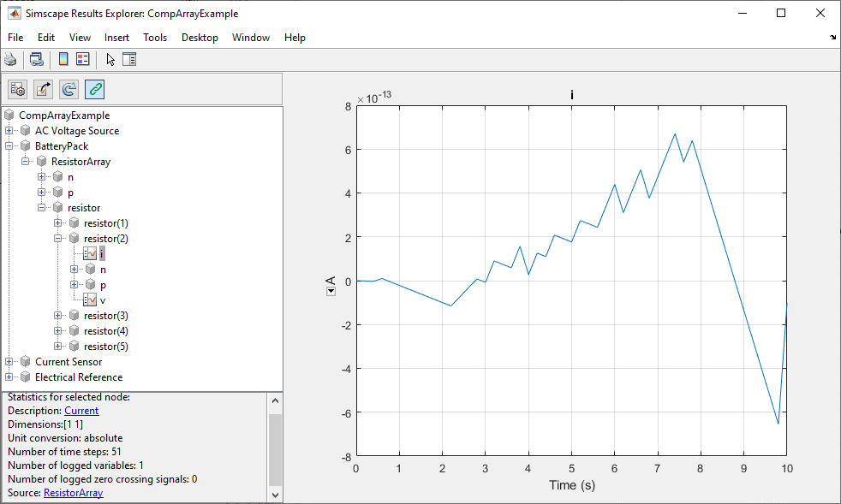
Task: Click the plot title i
Action: click(x=572, y=95)
